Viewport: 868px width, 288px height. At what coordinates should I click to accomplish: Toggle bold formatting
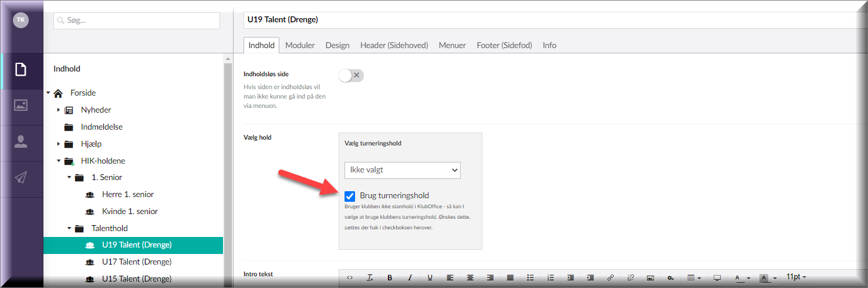coord(390,277)
